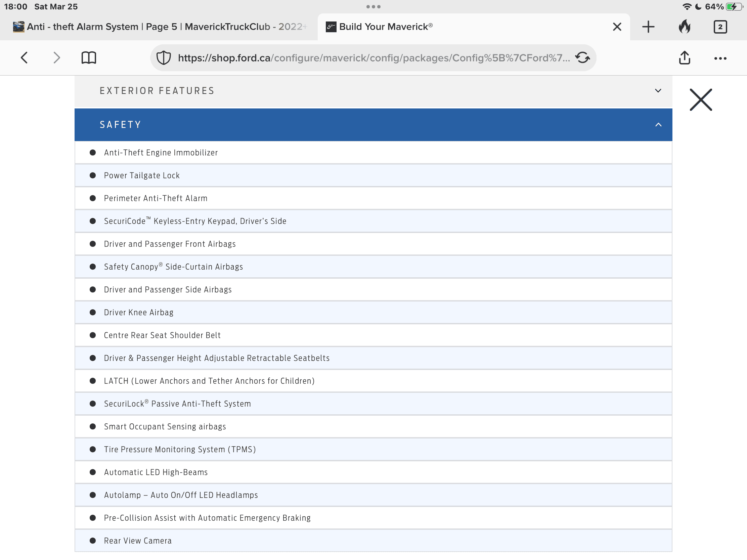
Task: Tap the flame data-clearing icon
Action: [x=685, y=26]
